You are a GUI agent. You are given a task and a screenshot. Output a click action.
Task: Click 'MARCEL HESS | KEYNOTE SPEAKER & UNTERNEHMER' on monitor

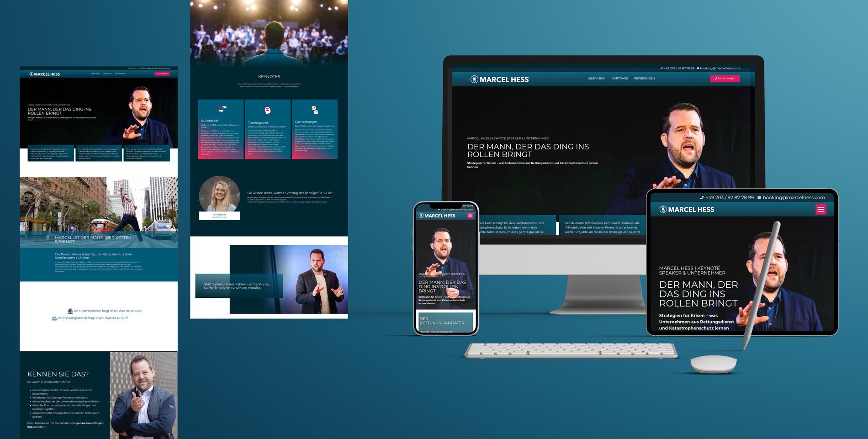[508, 138]
